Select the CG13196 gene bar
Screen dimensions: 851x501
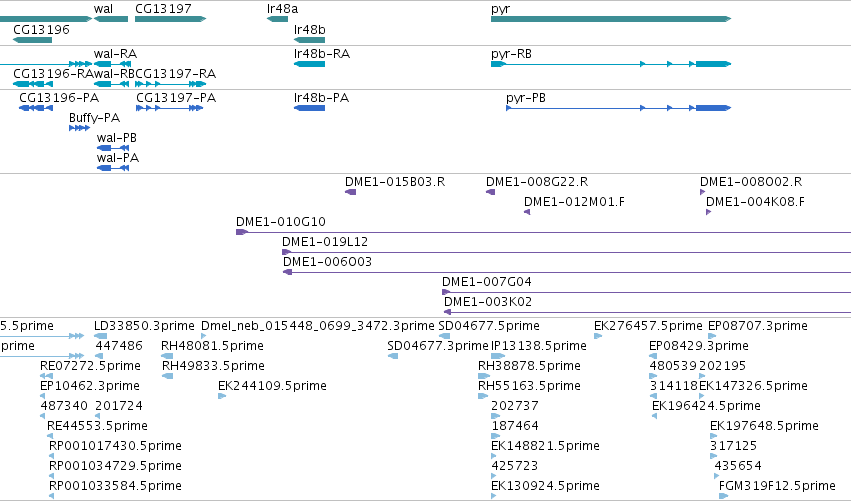click(x=32, y=40)
